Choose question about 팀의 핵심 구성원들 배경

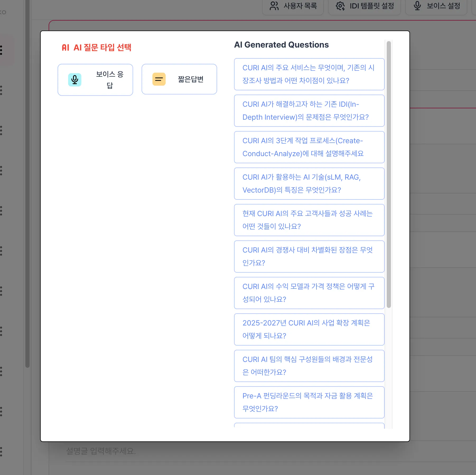tap(309, 366)
